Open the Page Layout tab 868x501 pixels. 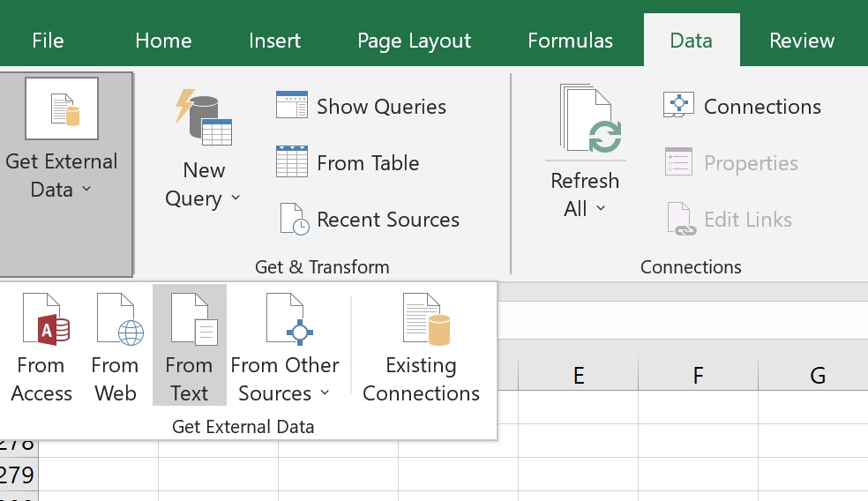(414, 41)
